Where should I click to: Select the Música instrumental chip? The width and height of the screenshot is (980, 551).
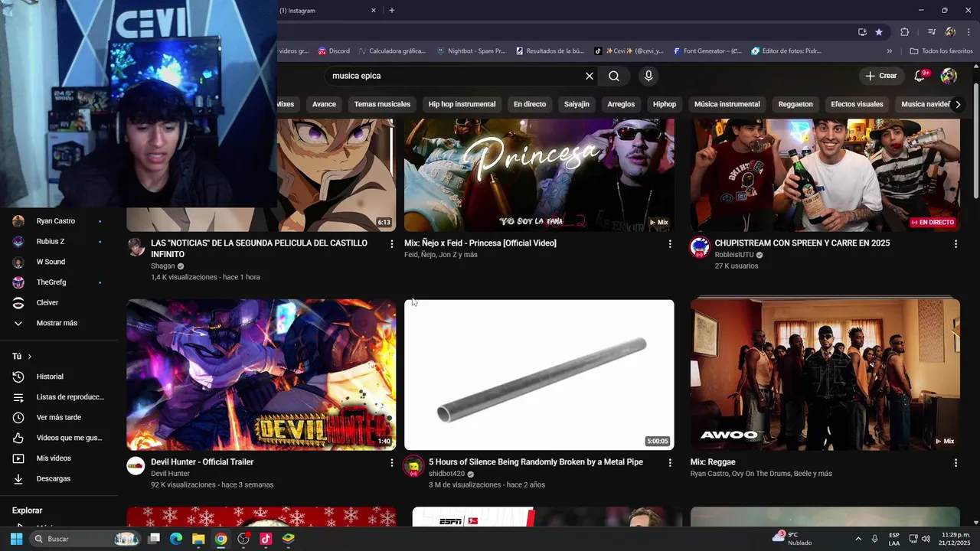point(727,104)
